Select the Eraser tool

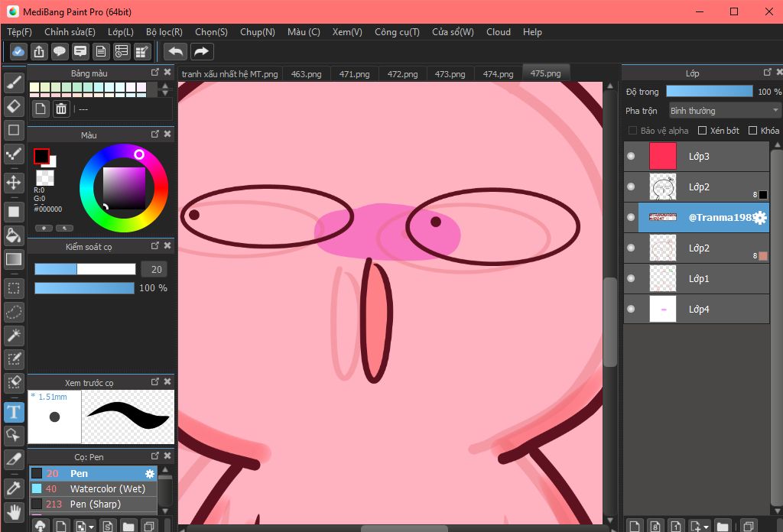[14, 106]
